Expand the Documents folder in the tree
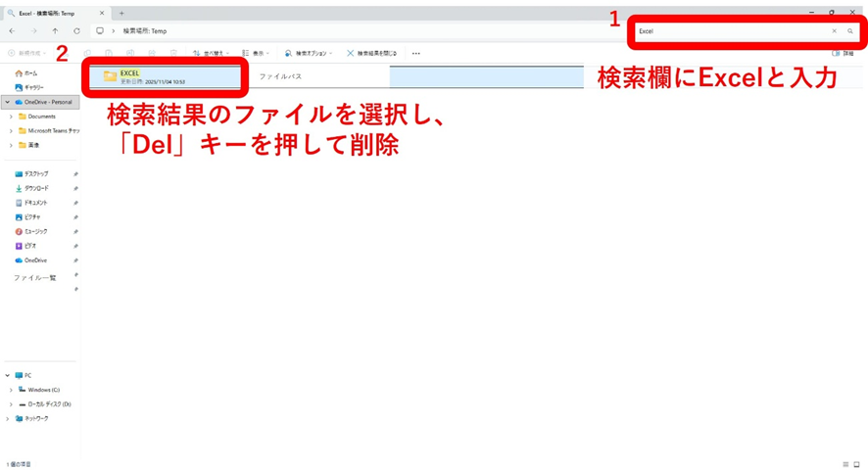The width and height of the screenshot is (868, 470). pos(12,117)
